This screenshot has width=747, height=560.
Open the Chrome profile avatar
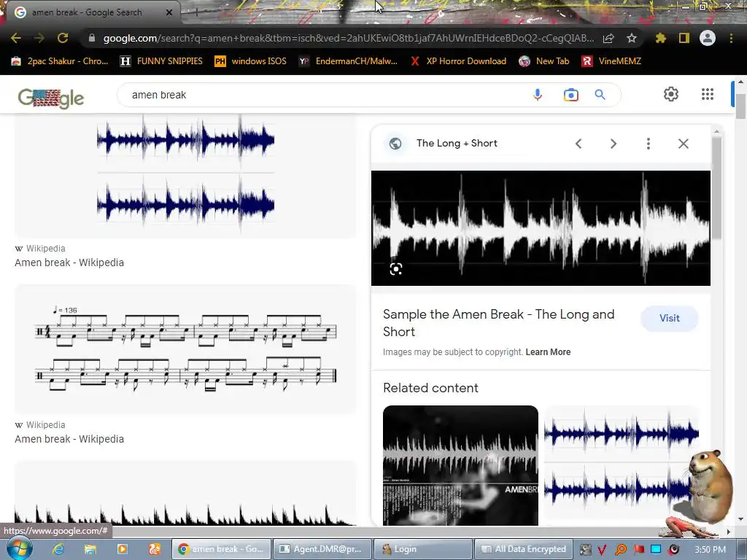[x=708, y=38]
